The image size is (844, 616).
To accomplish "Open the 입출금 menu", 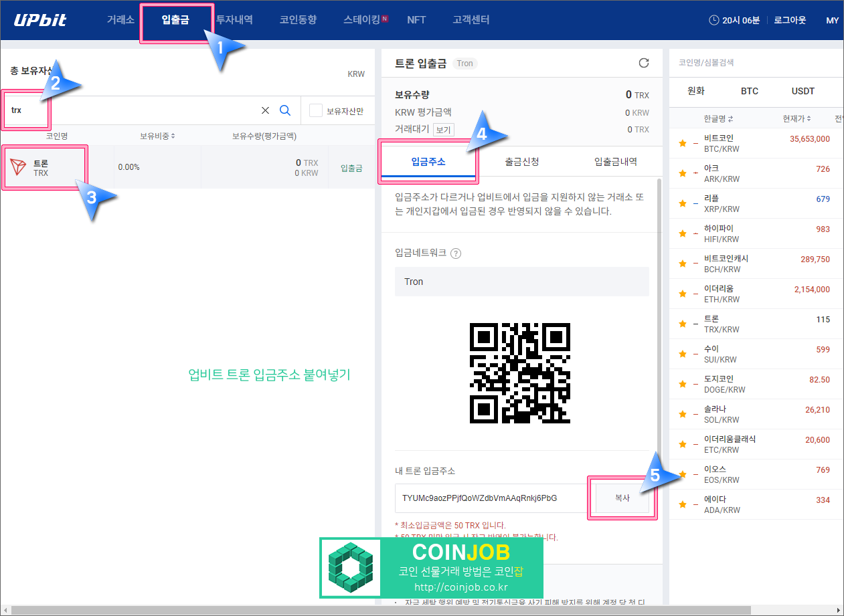I will tap(175, 20).
